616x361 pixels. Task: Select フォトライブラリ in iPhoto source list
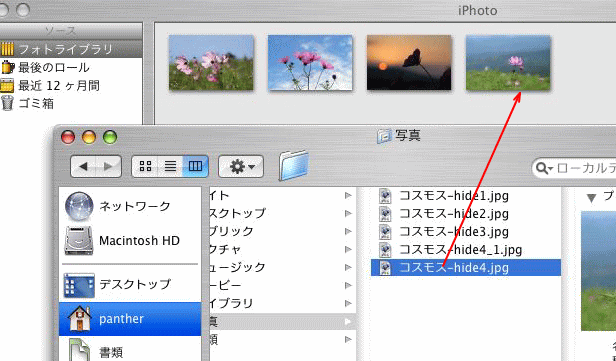coord(71,49)
